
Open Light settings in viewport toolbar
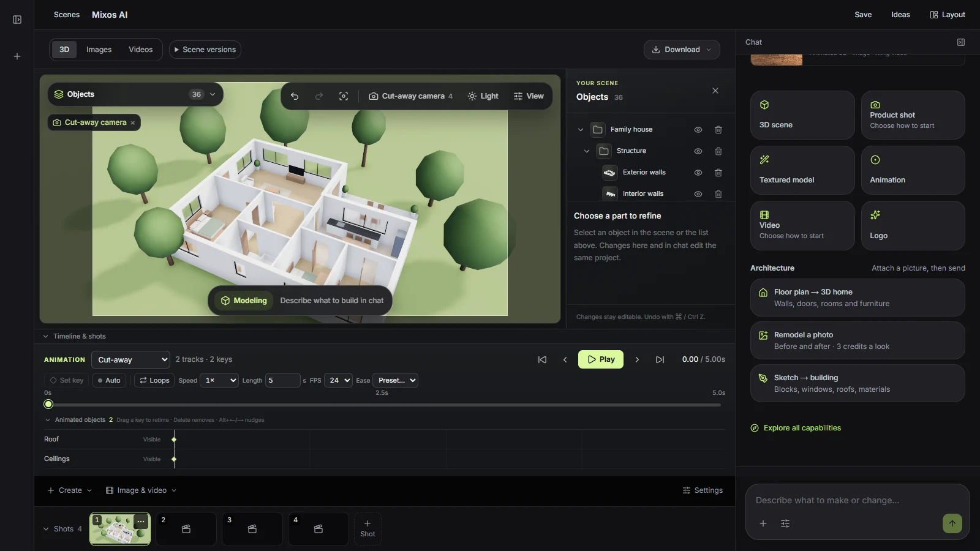483,96
